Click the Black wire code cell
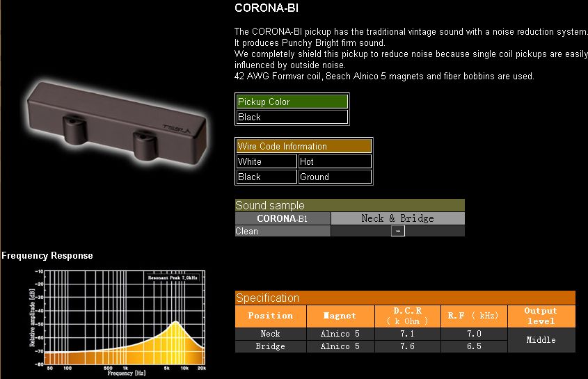The image size is (588, 379). click(267, 177)
